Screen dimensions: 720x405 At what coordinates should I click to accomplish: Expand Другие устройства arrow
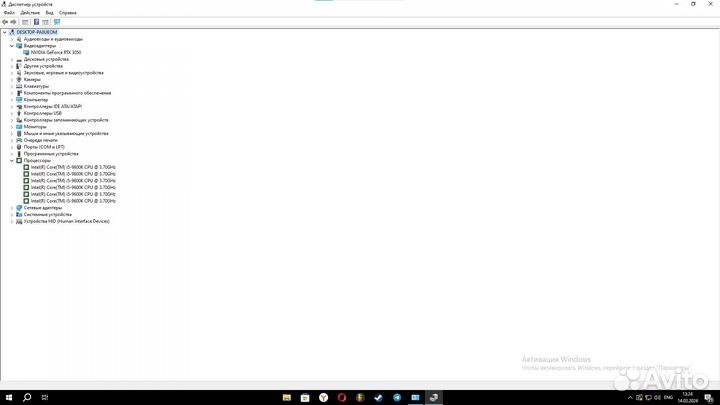coord(12,66)
